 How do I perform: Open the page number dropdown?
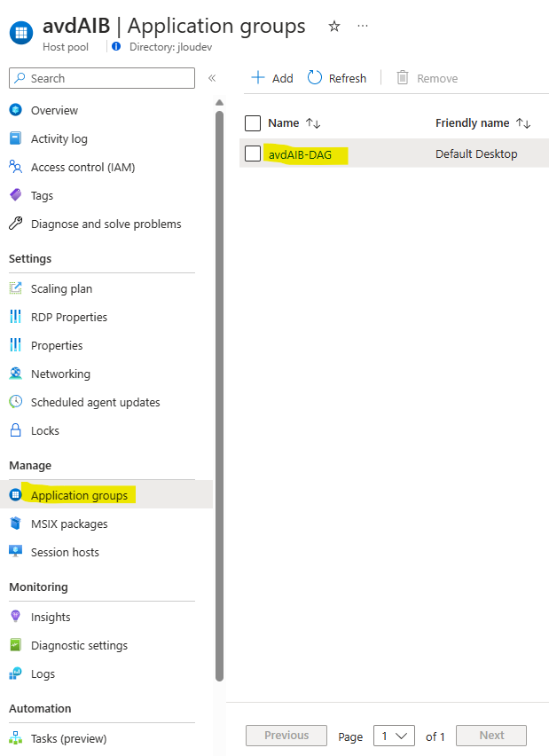click(394, 736)
